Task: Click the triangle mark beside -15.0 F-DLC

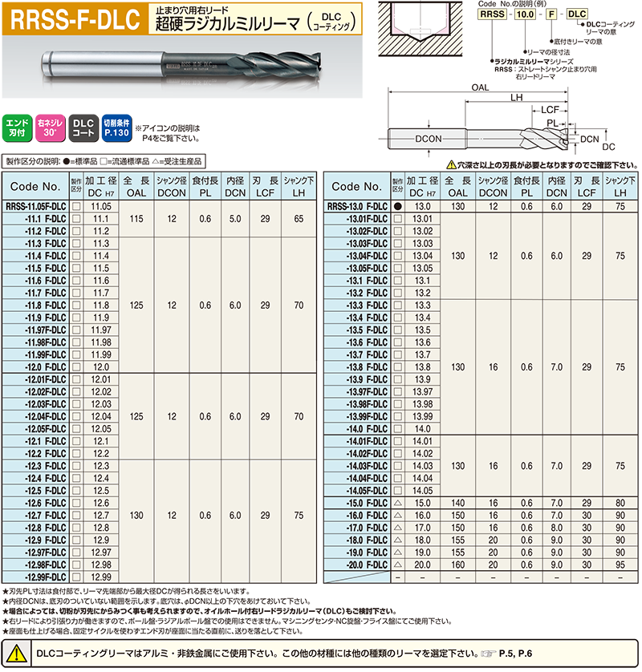Action: coord(397,502)
